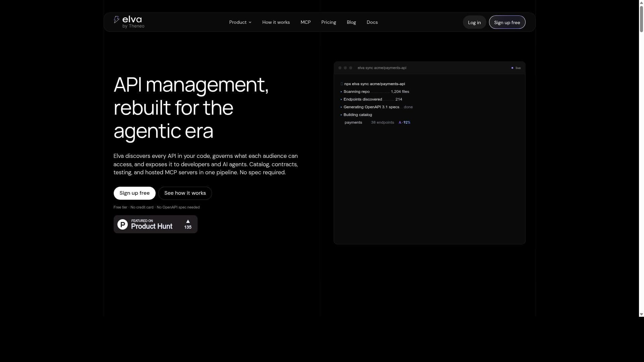
Task: Click the live status indicator in terminal
Action: pyautogui.click(x=516, y=68)
